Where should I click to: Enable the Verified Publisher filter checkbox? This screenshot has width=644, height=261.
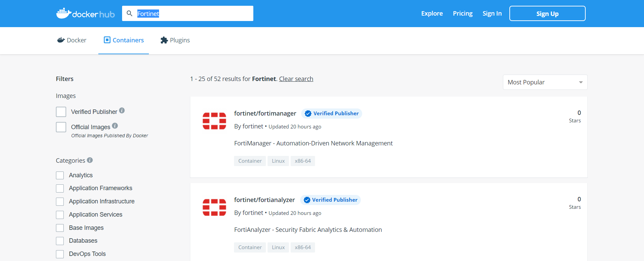pyautogui.click(x=61, y=112)
